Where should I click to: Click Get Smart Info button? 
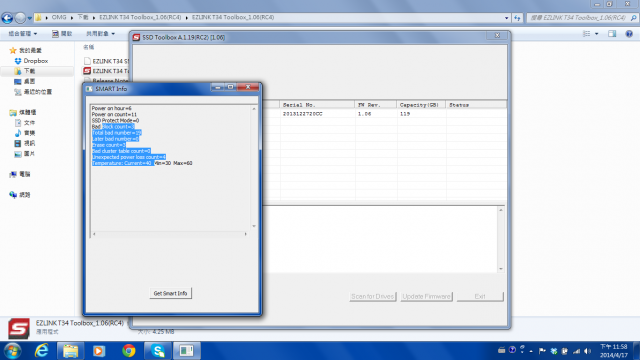pyautogui.click(x=171, y=293)
